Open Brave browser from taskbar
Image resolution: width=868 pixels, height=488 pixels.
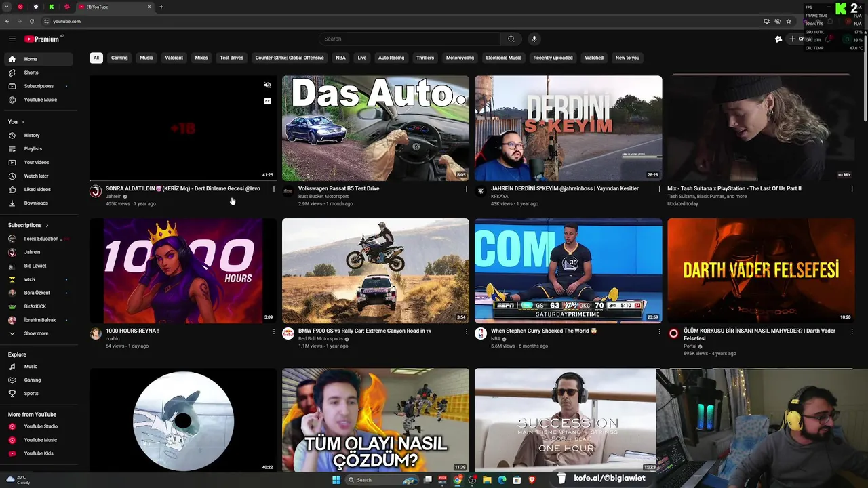click(532, 480)
